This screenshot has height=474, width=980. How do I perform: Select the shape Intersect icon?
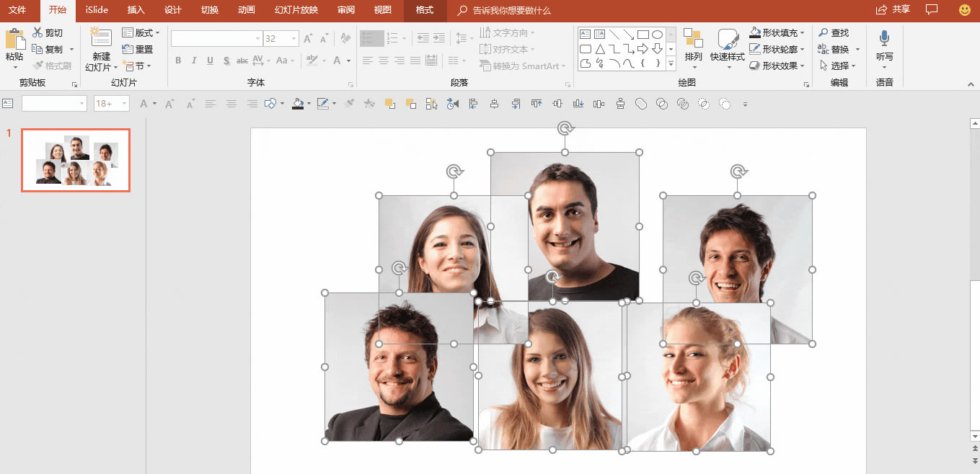coord(703,104)
